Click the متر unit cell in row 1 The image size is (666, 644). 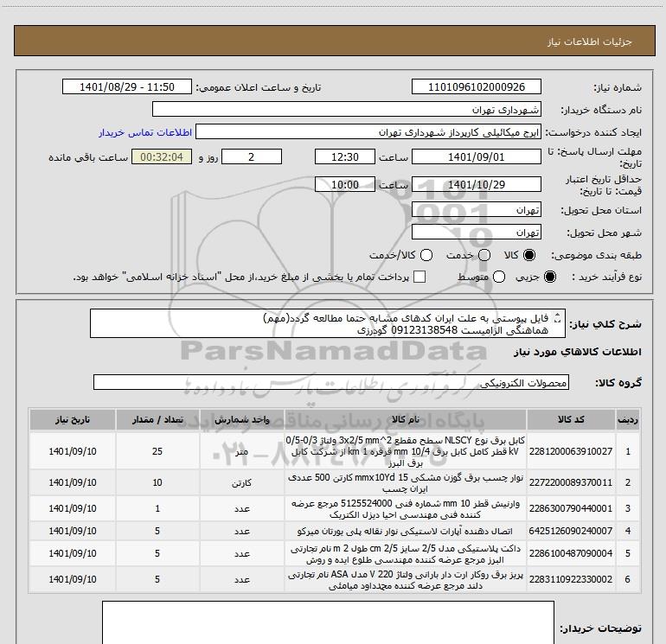[241, 451]
